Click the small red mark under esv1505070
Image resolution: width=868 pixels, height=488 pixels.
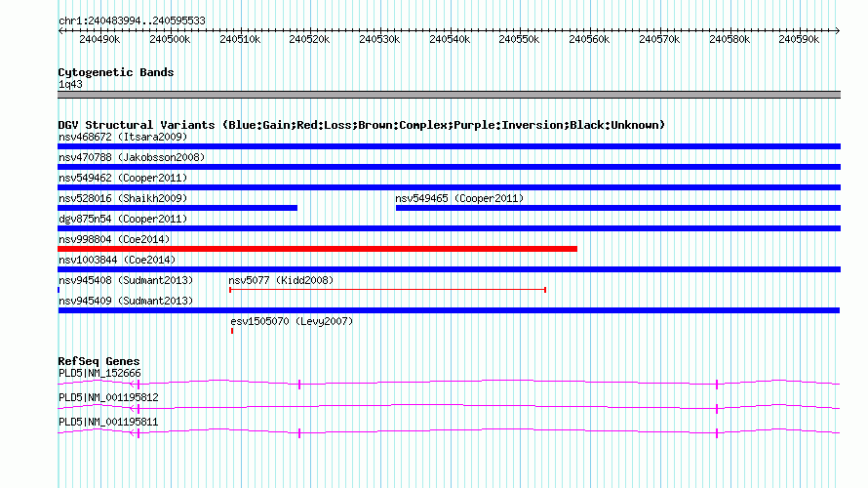[x=232, y=331]
